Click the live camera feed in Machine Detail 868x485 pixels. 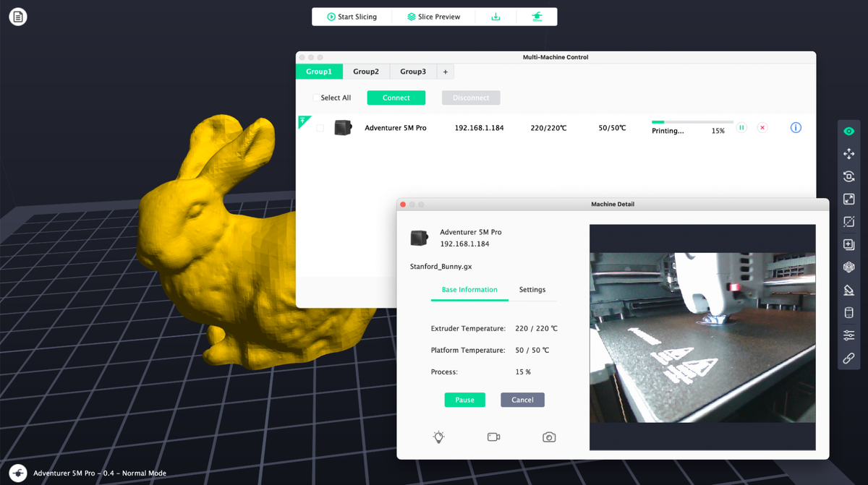click(x=702, y=337)
